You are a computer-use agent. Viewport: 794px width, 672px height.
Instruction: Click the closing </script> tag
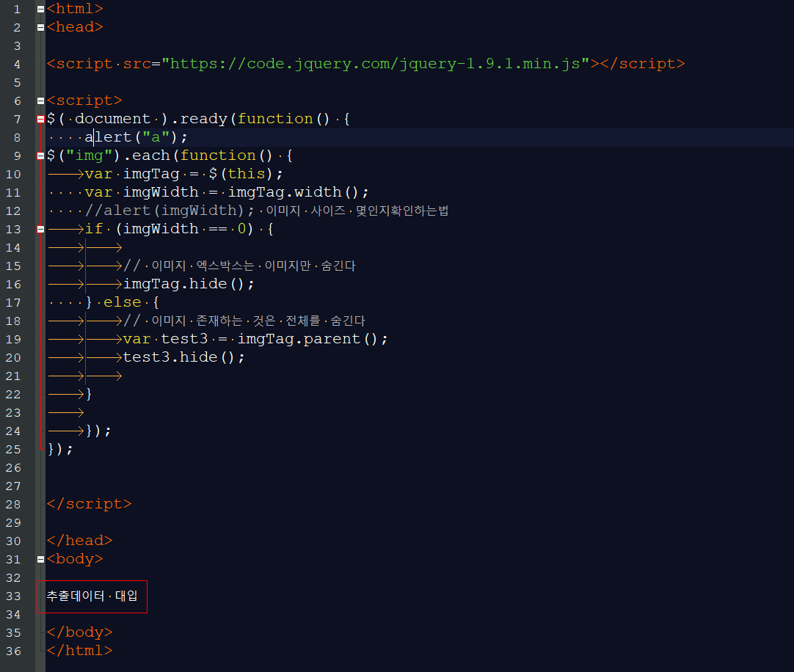[x=89, y=504]
